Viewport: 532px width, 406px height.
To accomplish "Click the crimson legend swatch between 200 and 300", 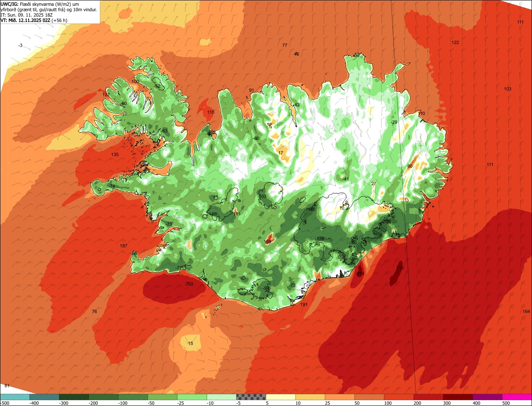I will [x=429, y=397].
